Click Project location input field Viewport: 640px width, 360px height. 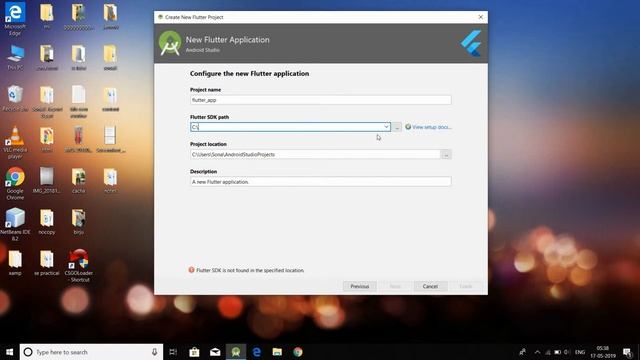[x=315, y=154]
